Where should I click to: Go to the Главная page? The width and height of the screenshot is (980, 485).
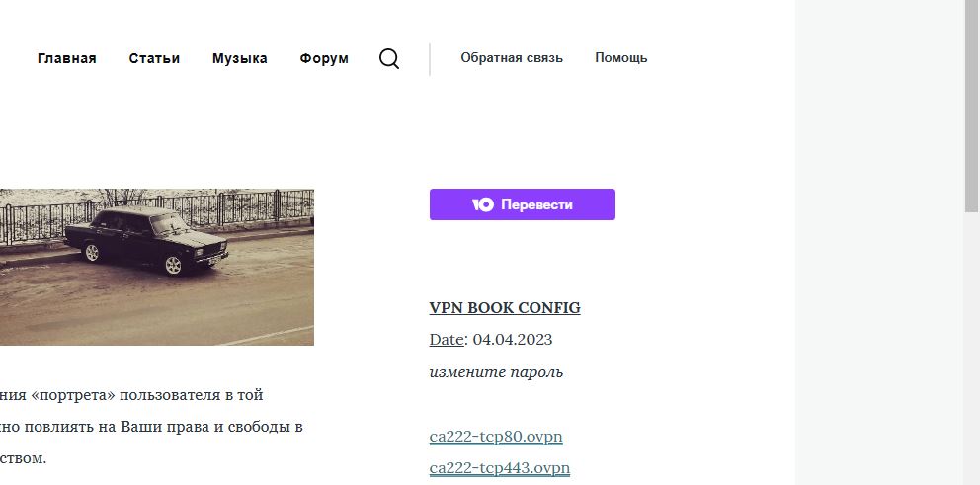point(67,58)
